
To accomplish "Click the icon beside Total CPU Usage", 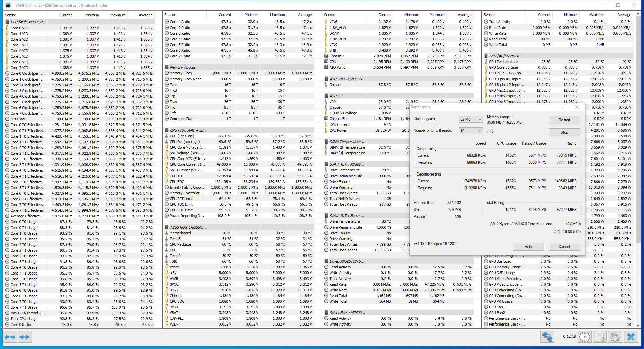I will [x=7, y=319].
